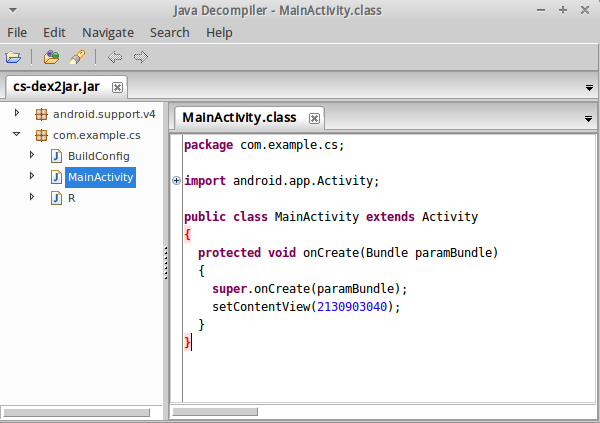The width and height of the screenshot is (600, 423).
Task: Click the Search toolbar icon
Action: point(77,57)
